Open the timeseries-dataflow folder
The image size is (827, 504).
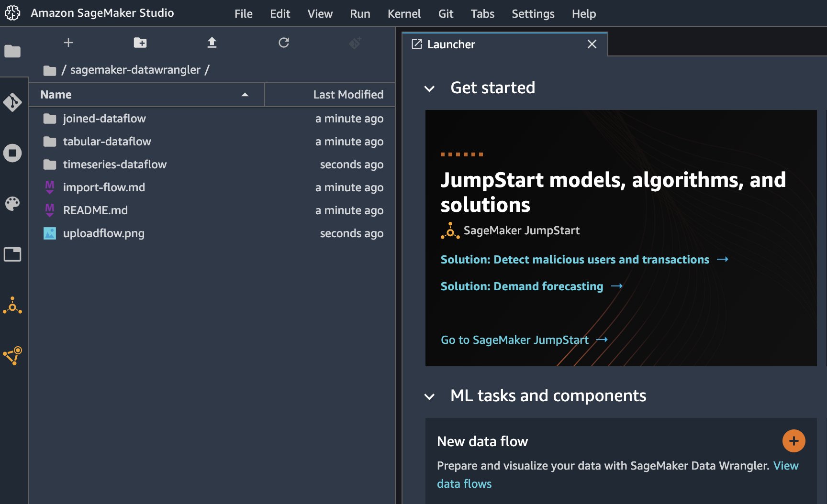tap(212, 164)
